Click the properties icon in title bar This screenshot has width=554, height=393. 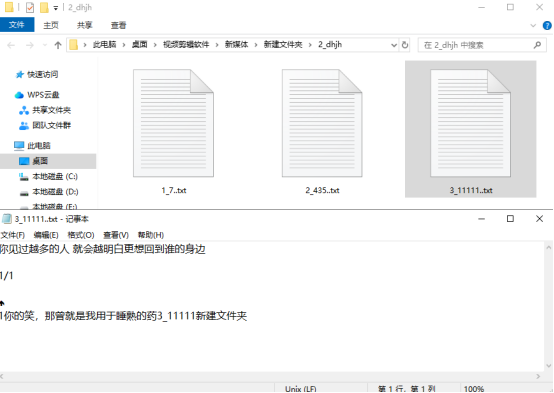(x=30, y=7)
